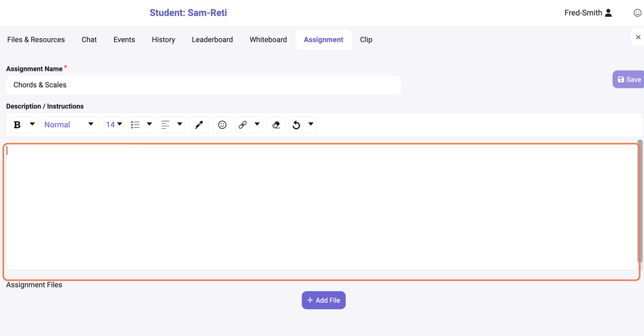Image resolution: width=644 pixels, height=336 pixels.
Task: Switch to the Chat tab
Action: tap(89, 40)
